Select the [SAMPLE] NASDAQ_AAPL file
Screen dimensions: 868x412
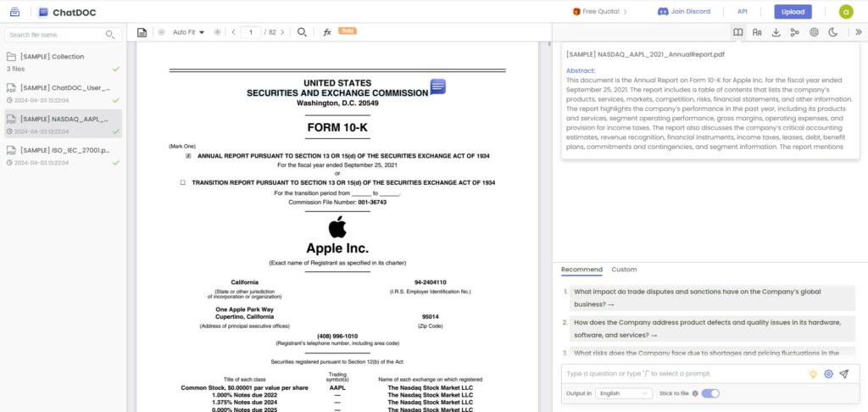[63, 124]
